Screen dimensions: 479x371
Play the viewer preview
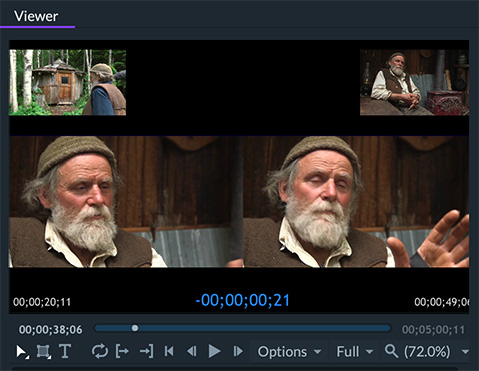[214, 351]
